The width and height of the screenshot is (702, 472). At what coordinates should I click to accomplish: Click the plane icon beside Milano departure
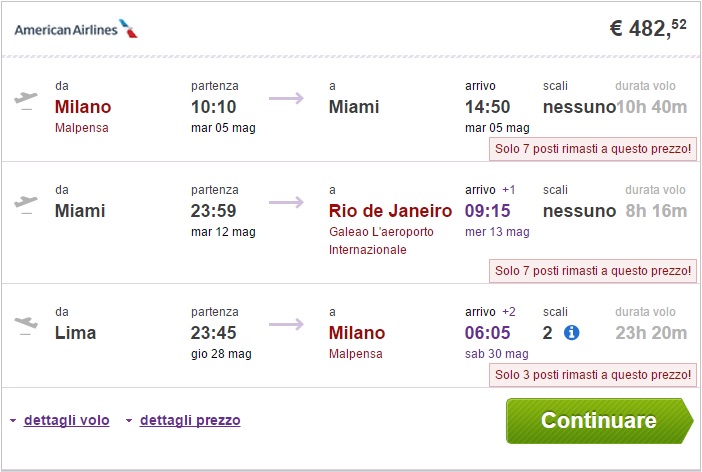pyautogui.click(x=26, y=98)
